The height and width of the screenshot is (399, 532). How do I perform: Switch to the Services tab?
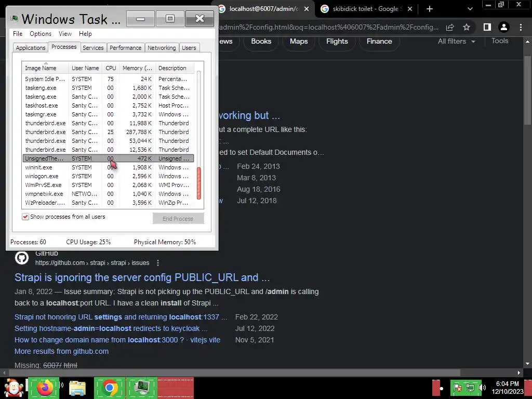tap(93, 48)
